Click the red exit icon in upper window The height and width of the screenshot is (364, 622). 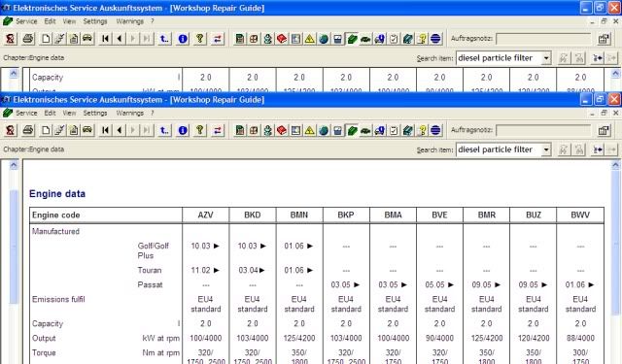[x=10, y=39]
